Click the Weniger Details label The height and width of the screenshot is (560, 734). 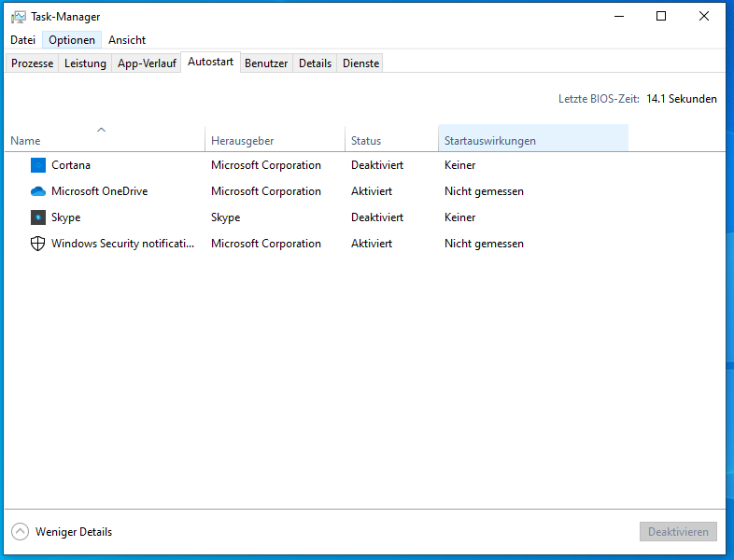coord(74,532)
